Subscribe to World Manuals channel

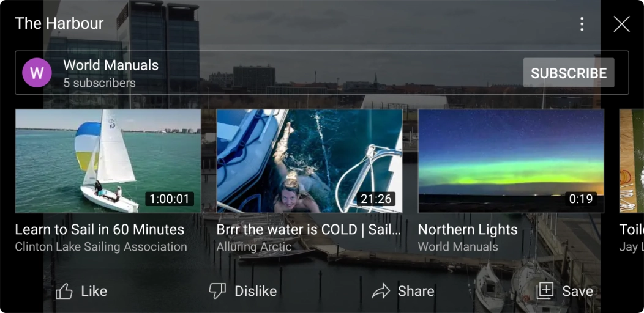pyautogui.click(x=569, y=73)
